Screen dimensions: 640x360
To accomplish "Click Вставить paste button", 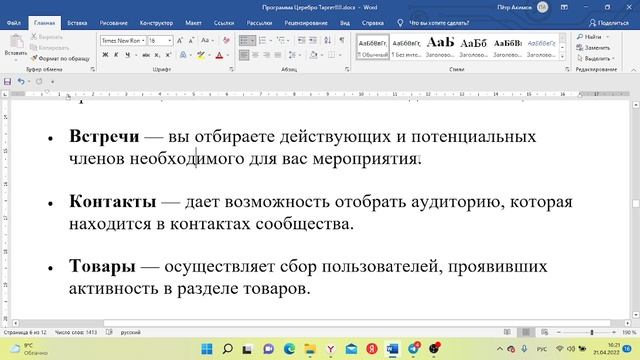I will (16, 47).
